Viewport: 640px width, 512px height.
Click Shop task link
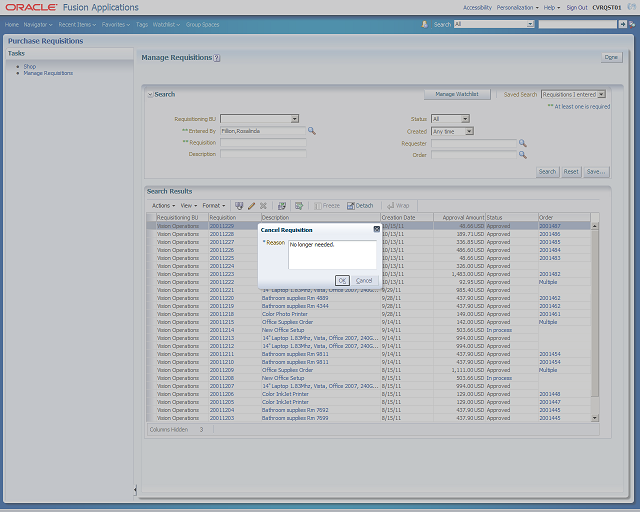[30, 66]
